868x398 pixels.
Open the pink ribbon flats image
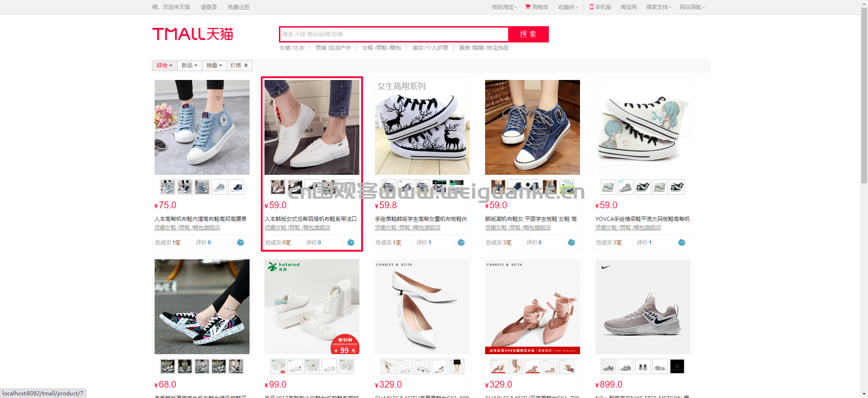(x=533, y=307)
